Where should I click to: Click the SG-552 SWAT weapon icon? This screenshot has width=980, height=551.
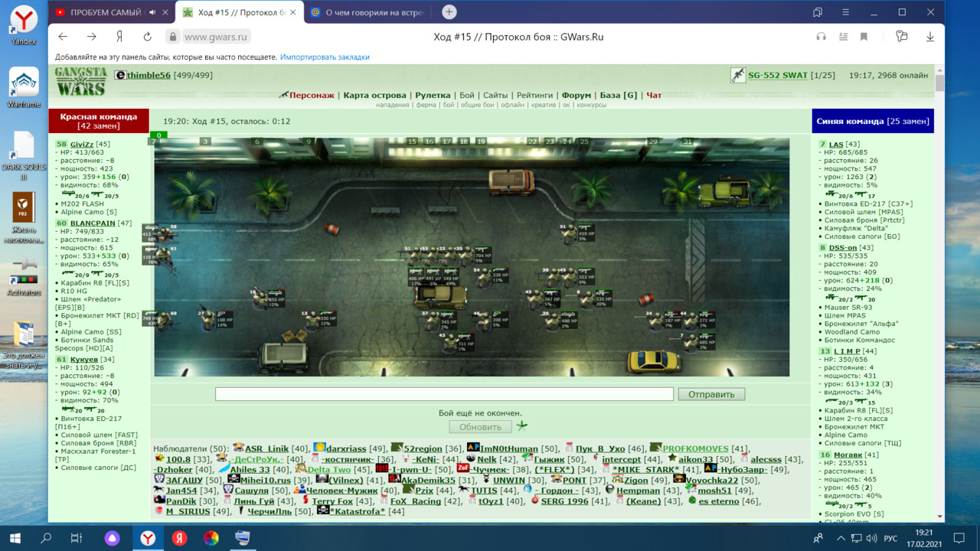(738, 75)
